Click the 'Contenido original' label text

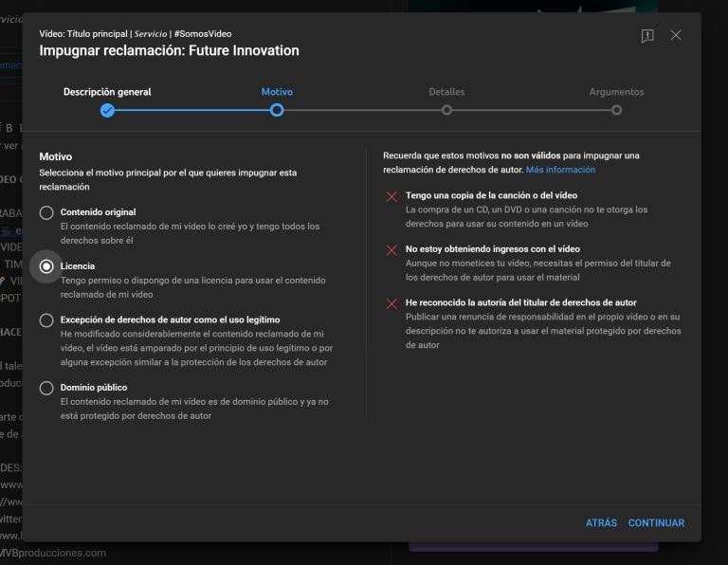[98, 212]
